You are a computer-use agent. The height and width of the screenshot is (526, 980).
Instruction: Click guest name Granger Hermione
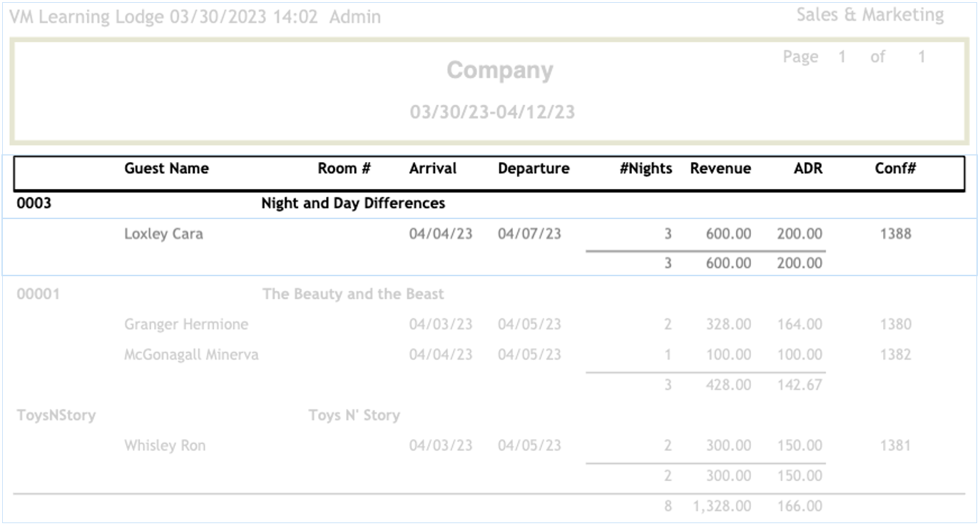tap(186, 324)
